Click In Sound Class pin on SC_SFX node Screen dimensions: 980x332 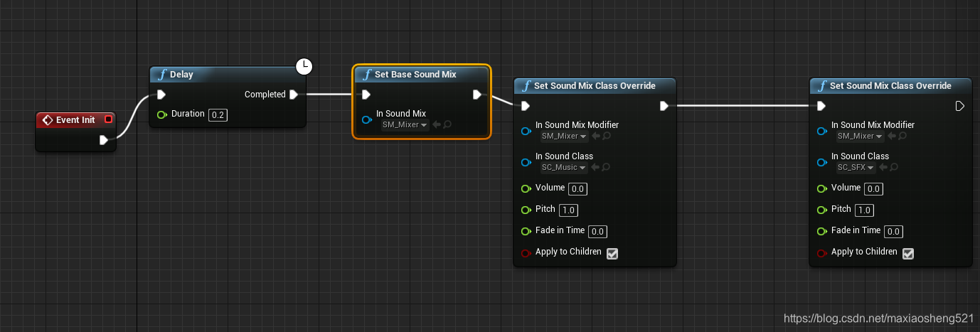821,162
